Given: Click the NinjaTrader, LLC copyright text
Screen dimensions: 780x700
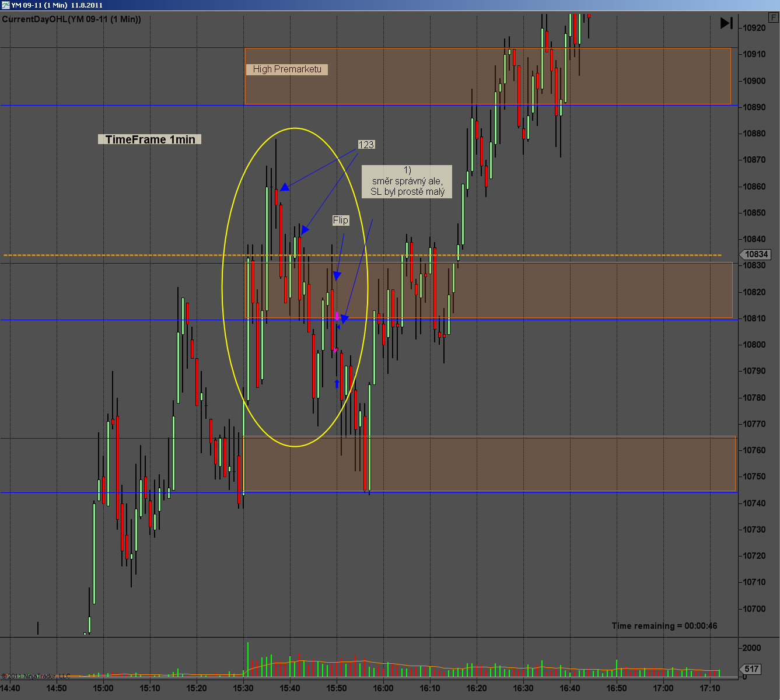Looking at the screenshot, I should [x=36, y=676].
